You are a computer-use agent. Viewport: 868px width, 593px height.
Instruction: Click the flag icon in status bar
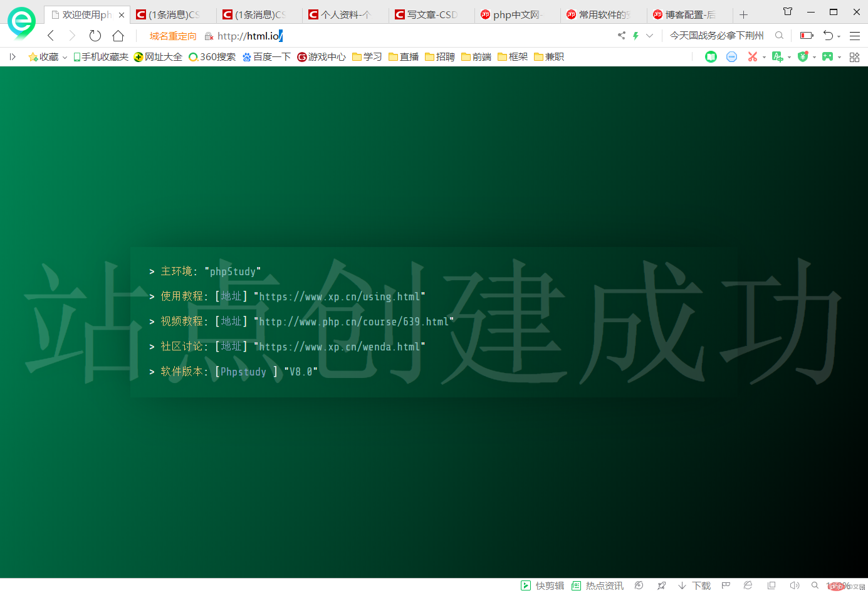[x=726, y=585]
